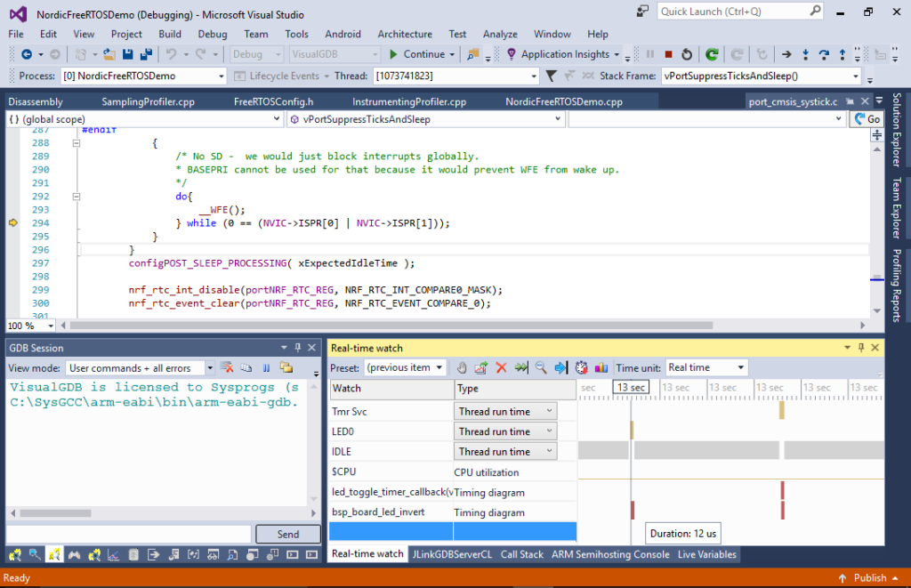Click the delete watch icon in Real-time watch toolbar
The width and height of the screenshot is (911, 588).
500,367
